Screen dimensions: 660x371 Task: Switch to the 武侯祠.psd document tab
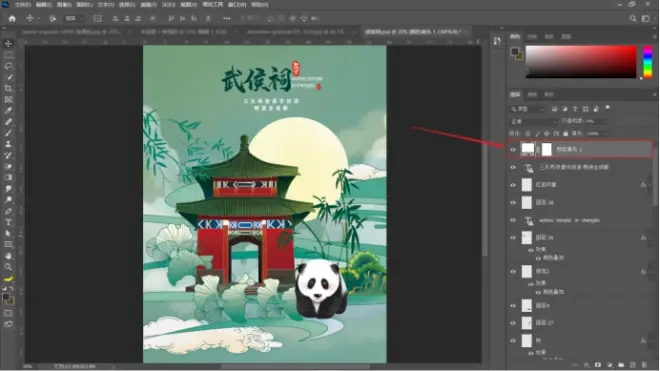[x=413, y=32]
